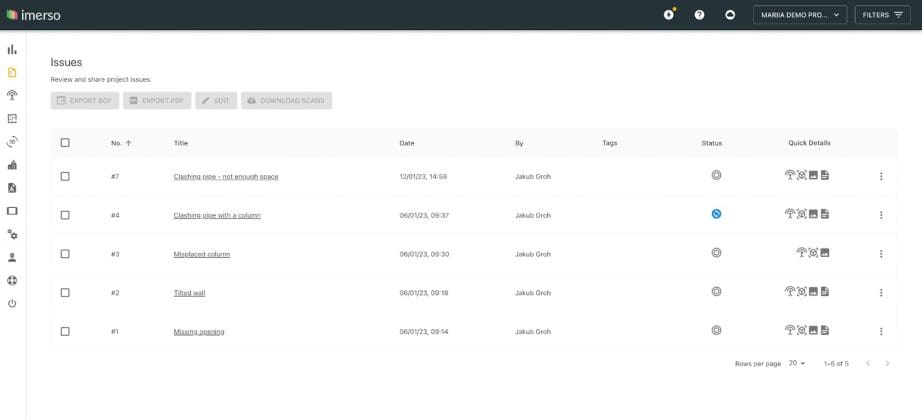Click the blue in-progress status icon for issue #4
This screenshot has width=922, height=420.
coord(716,214)
